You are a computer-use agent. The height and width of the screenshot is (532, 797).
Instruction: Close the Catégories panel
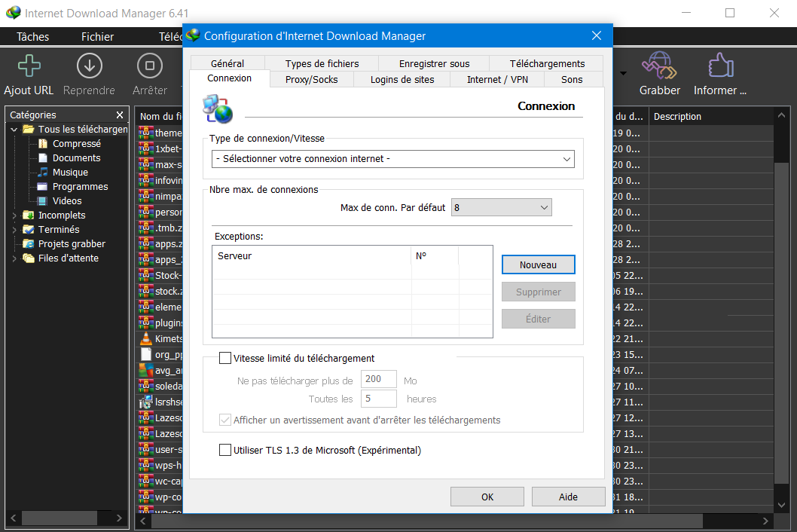[x=120, y=115]
